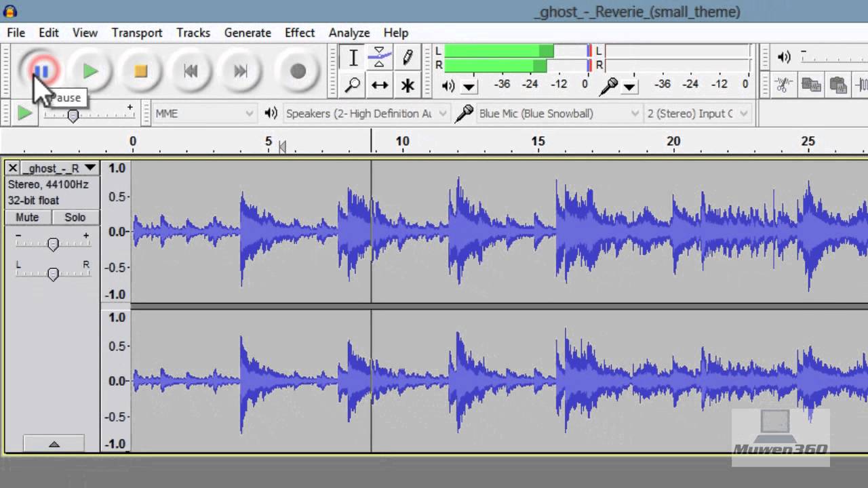The image size is (868, 488).
Task: Start recording with the Record button
Action: coord(298,71)
